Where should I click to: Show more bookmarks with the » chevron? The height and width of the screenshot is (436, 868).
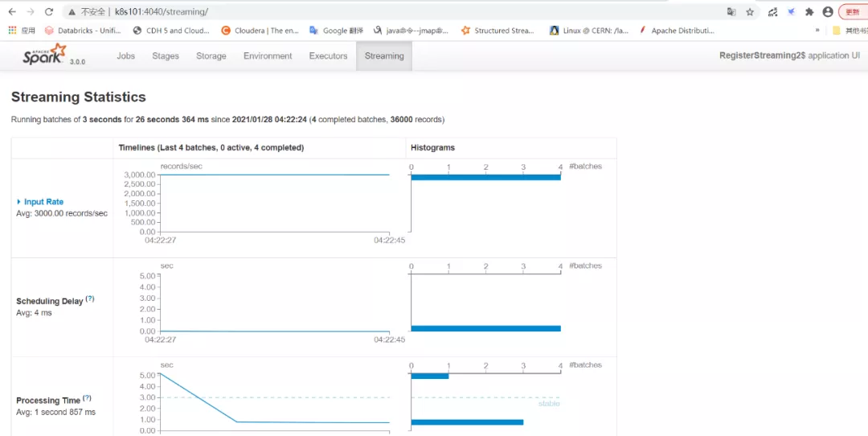817,31
